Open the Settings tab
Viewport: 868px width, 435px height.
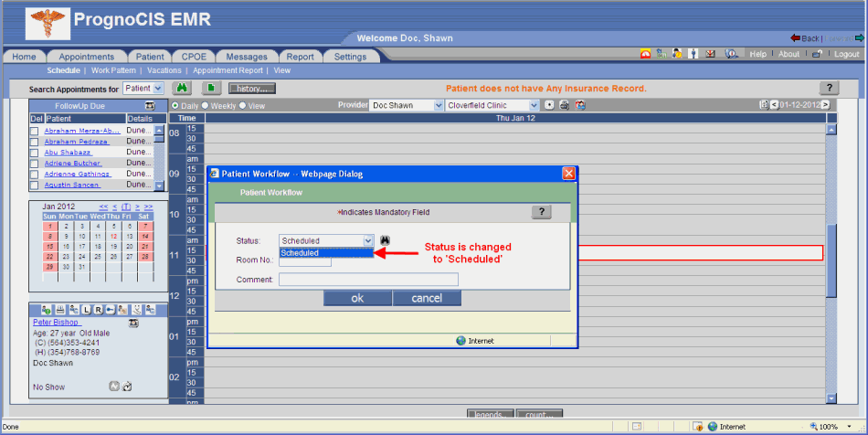tap(351, 57)
